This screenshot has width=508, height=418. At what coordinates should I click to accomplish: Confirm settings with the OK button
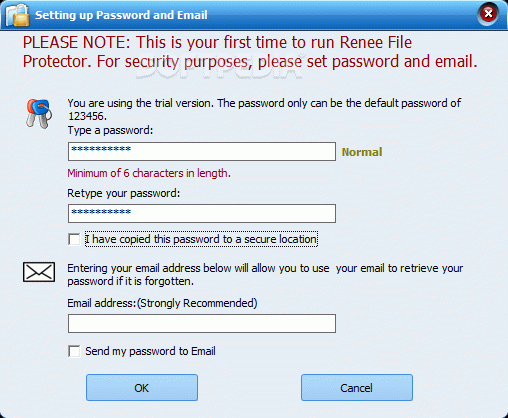pos(142,387)
